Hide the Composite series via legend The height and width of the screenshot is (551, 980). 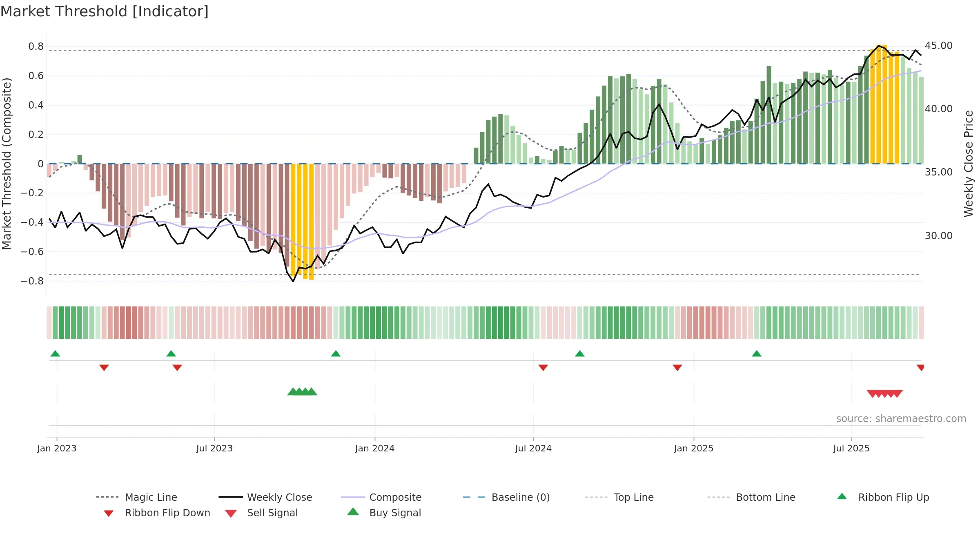pos(381,497)
